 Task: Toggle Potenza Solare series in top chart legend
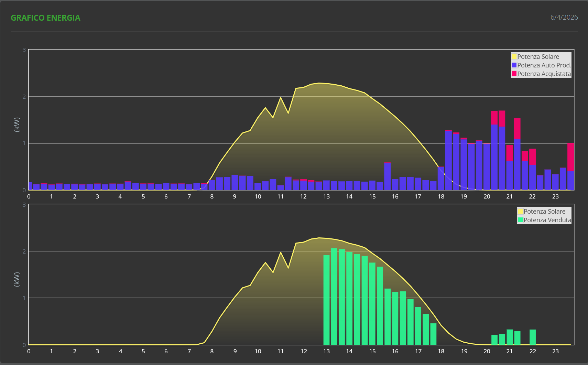538,57
